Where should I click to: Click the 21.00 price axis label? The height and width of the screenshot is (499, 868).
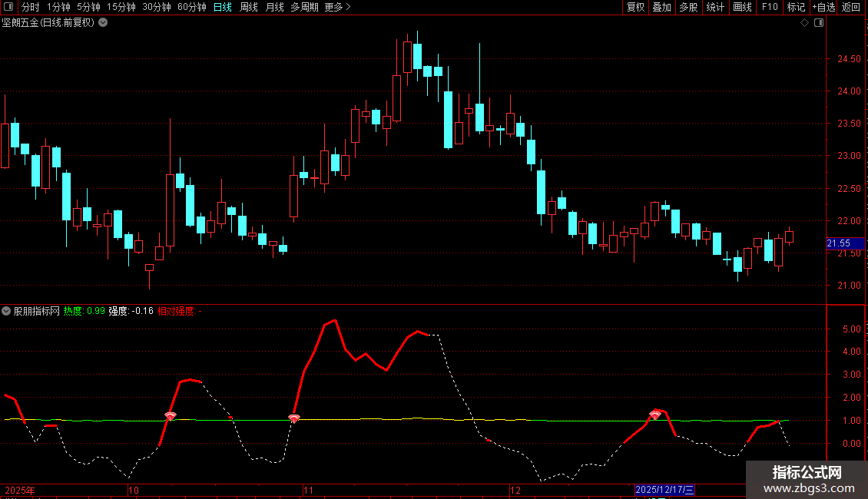click(849, 286)
